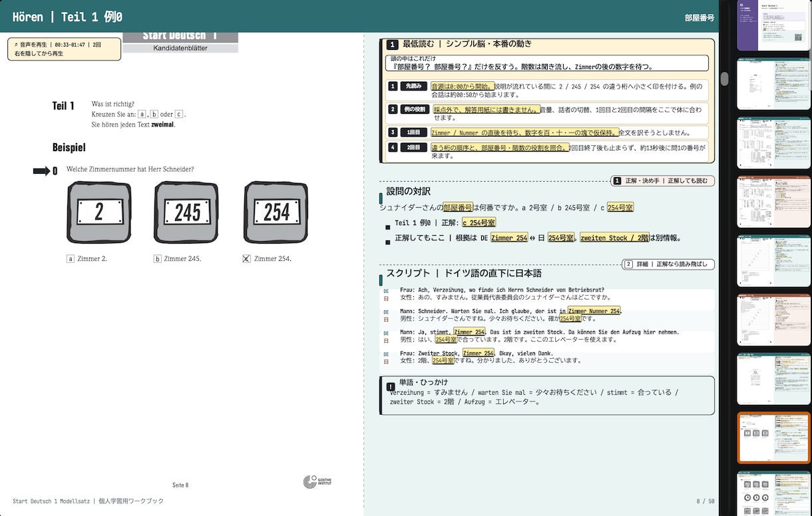Open the sixth thumbnail, the second with an orange header
Screen dimensions: 812x516
tap(773, 320)
